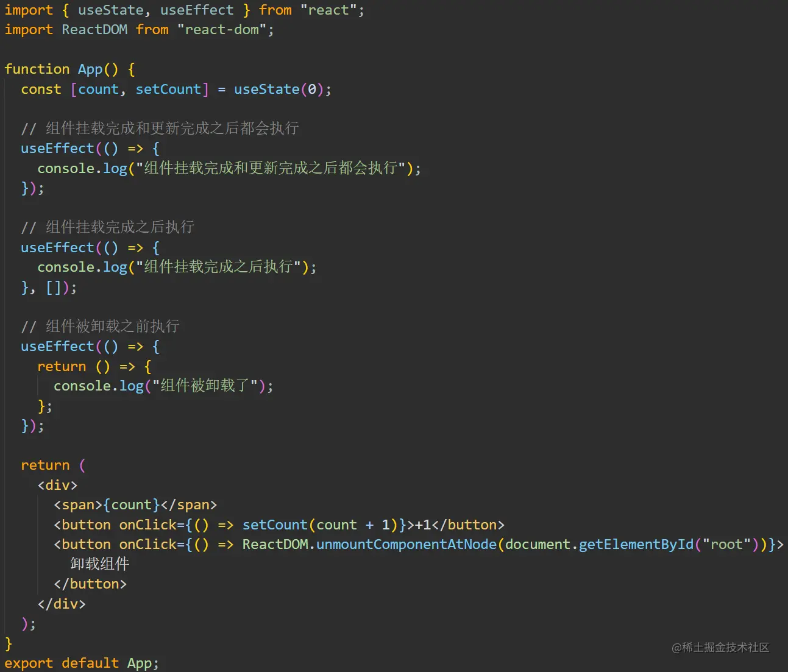Click the useEffect import name on line one

coord(197,10)
